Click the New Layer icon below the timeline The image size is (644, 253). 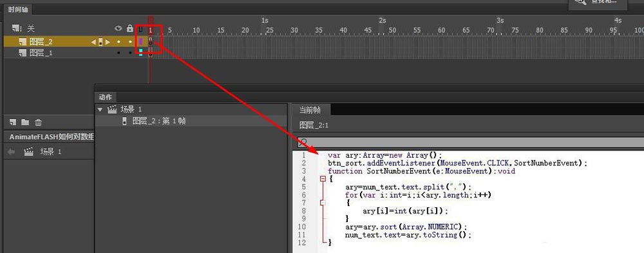[x=13, y=122]
